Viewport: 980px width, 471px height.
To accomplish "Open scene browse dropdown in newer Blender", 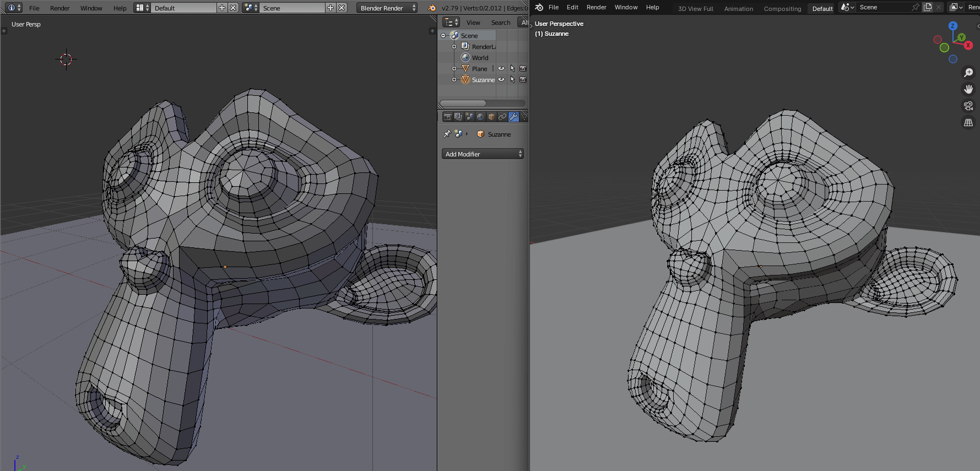I will (847, 7).
